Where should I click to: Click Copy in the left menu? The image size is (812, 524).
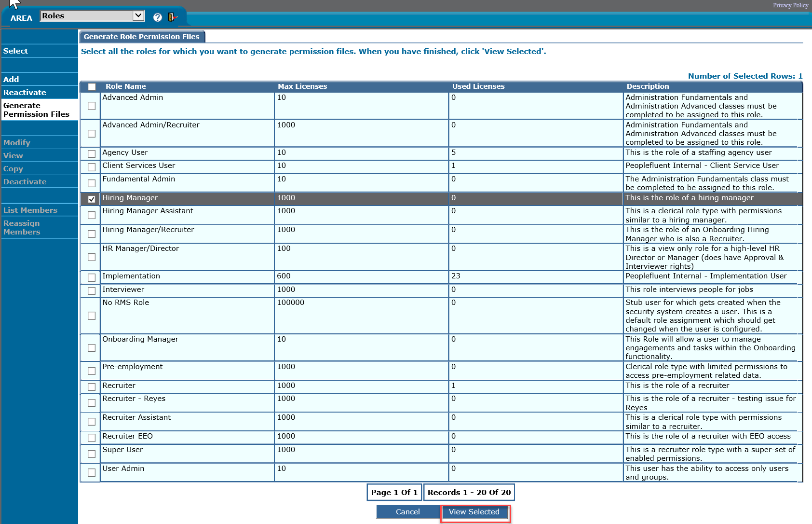pyautogui.click(x=40, y=168)
